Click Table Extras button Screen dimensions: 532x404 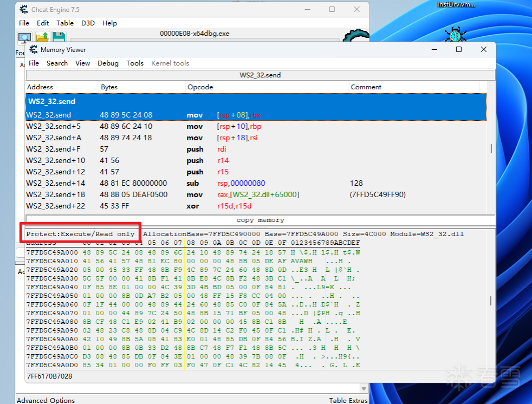point(348,400)
